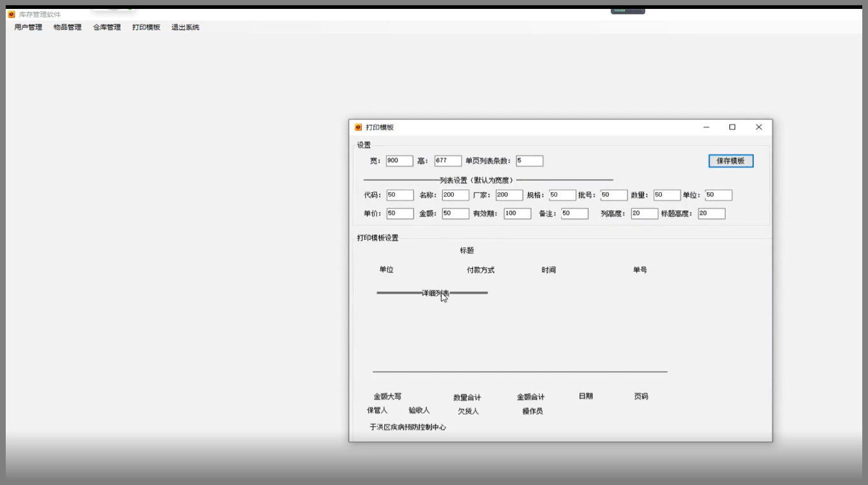Click the 于洪区疾病预防控制中心 footer text
Screen dimensions: 868x485
click(x=408, y=427)
